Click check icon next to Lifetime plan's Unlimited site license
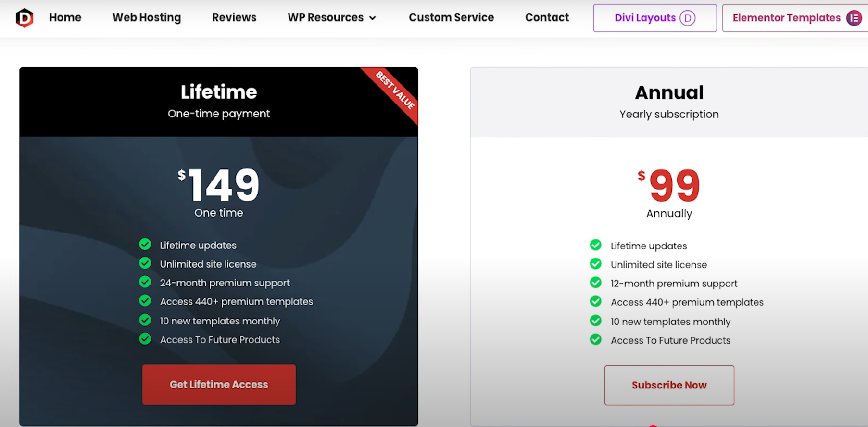The image size is (868, 427). pos(145,263)
